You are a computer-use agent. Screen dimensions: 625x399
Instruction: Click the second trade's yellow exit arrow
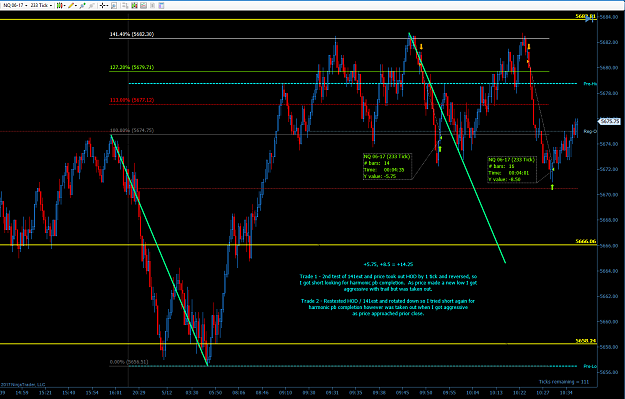point(552,187)
